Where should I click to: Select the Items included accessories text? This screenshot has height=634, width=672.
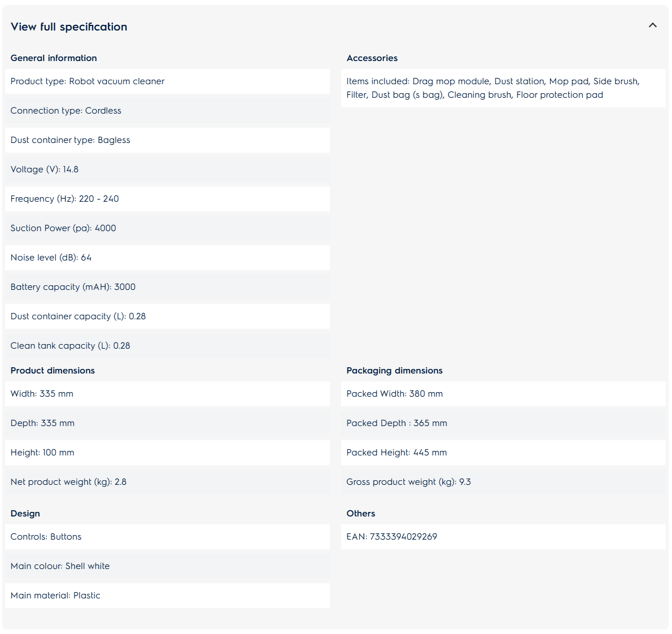[x=493, y=88]
